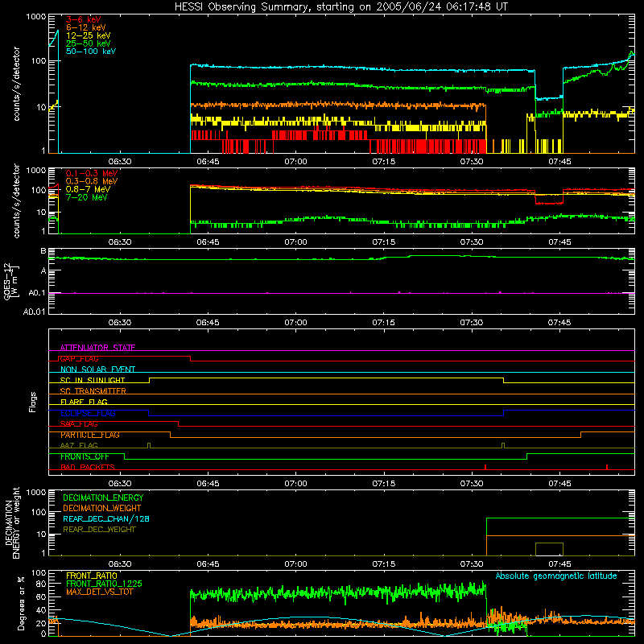Click the REAR_DEC_WEIGHT legend label
The height and width of the screenshot is (644, 644).
click(x=99, y=530)
